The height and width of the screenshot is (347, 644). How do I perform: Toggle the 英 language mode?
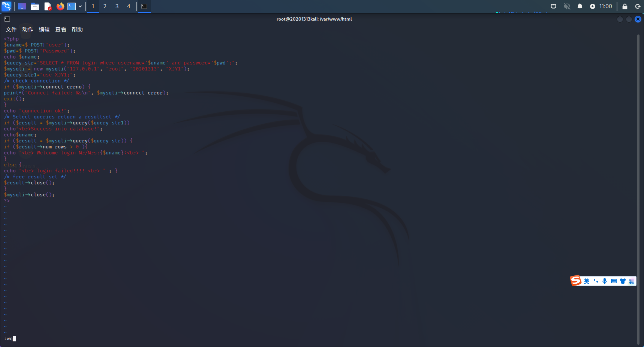587,281
